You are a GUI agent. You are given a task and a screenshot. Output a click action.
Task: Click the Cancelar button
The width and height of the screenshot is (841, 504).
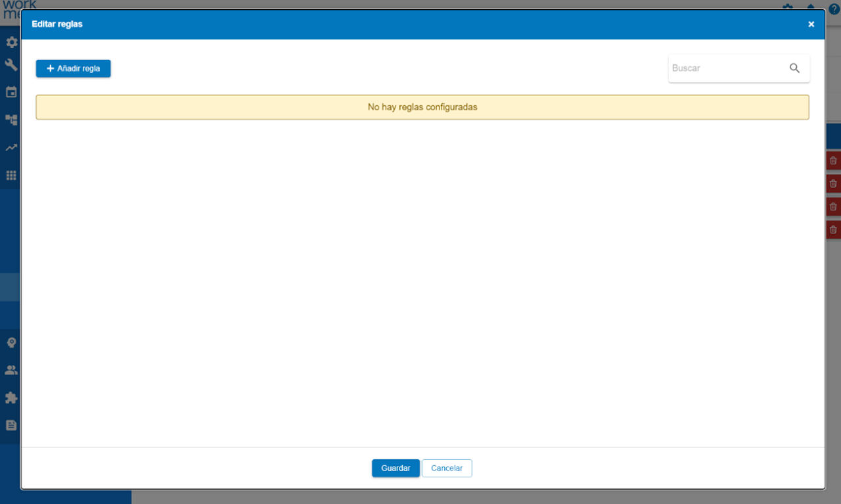pos(447,468)
